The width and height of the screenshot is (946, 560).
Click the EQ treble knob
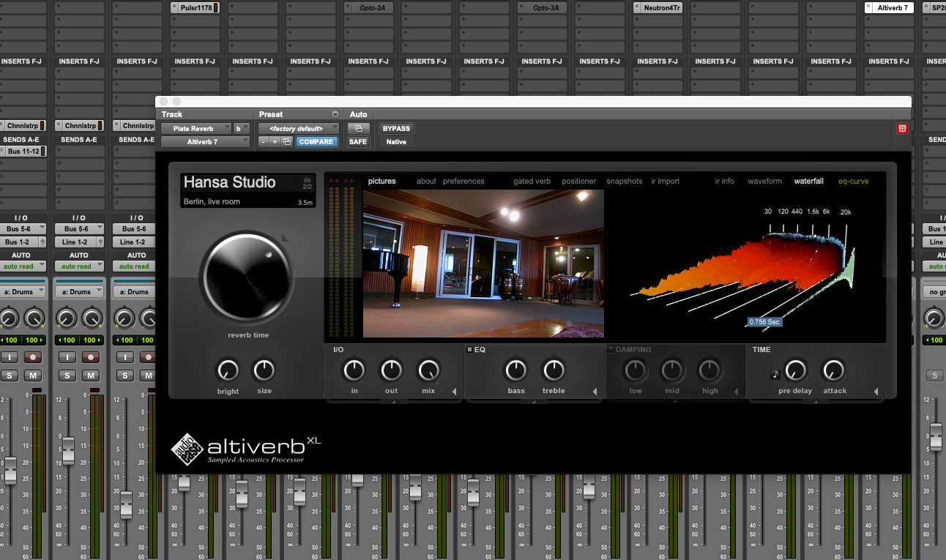(554, 370)
